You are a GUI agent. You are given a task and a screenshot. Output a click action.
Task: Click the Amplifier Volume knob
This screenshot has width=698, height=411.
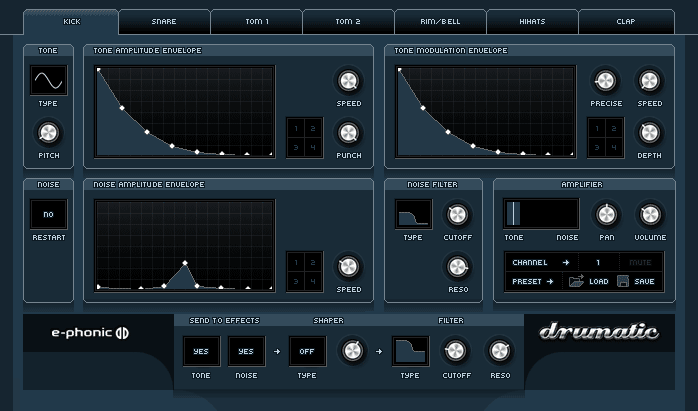tap(650, 215)
